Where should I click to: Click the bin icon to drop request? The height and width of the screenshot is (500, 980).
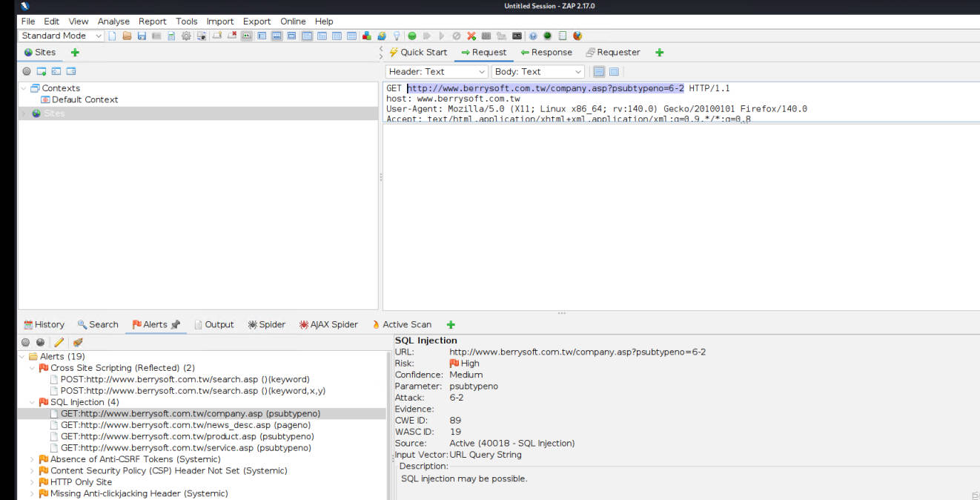point(457,36)
